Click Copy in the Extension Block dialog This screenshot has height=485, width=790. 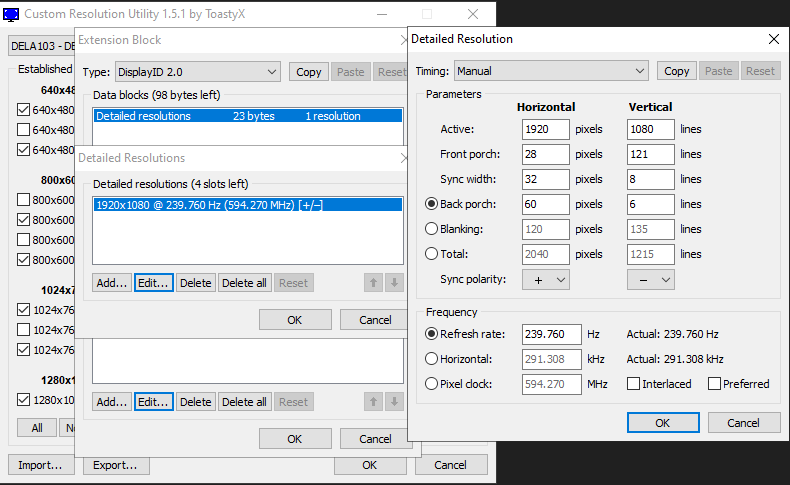tap(308, 72)
